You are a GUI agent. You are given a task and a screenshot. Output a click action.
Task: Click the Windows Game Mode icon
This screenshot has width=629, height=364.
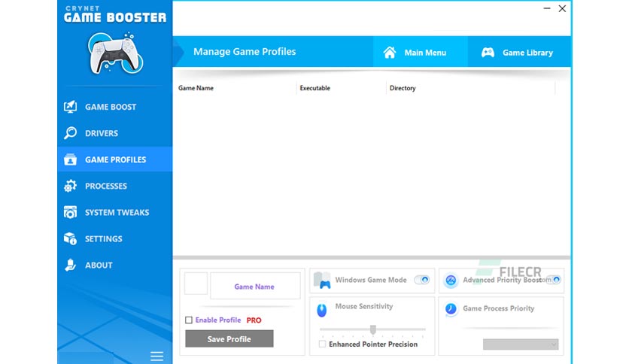(322, 281)
